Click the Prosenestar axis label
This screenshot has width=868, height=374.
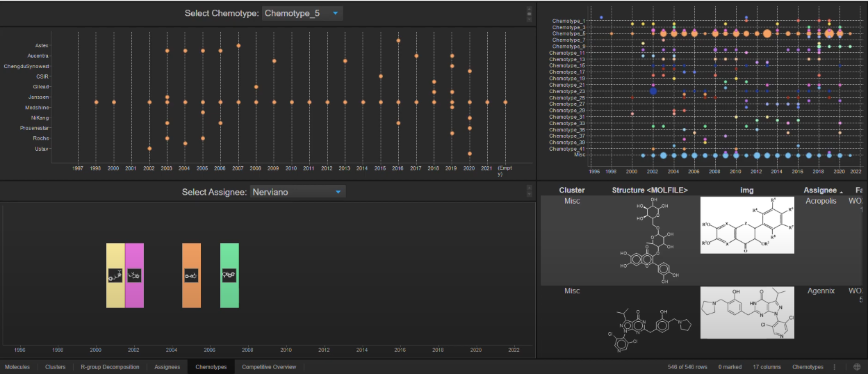(35, 128)
